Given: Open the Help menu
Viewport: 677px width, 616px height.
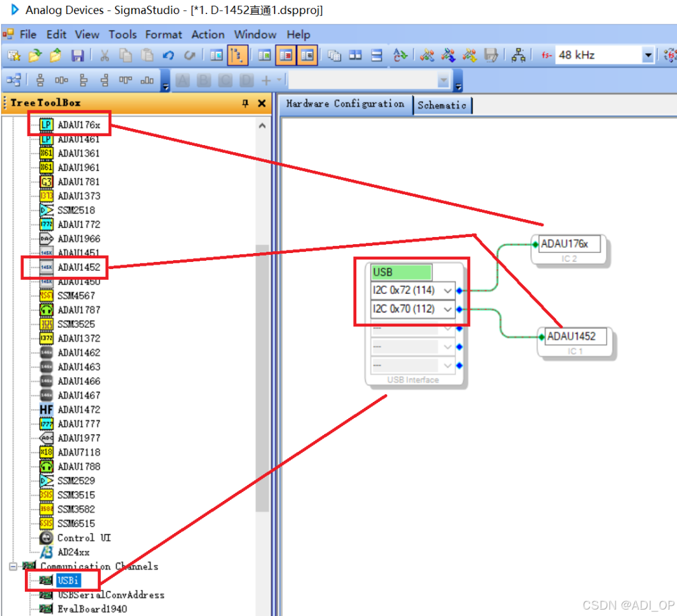Looking at the screenshot, I should pyautogui.click(x=298, y=35).
